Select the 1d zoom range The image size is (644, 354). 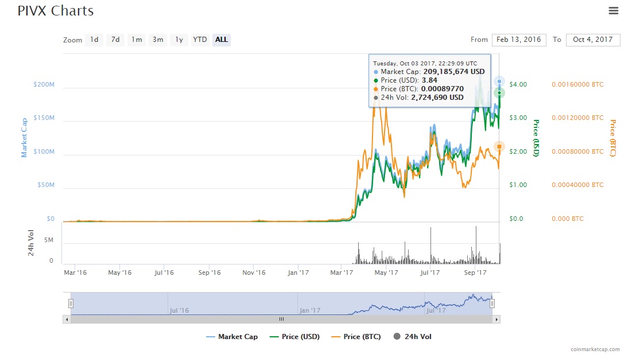94,40
